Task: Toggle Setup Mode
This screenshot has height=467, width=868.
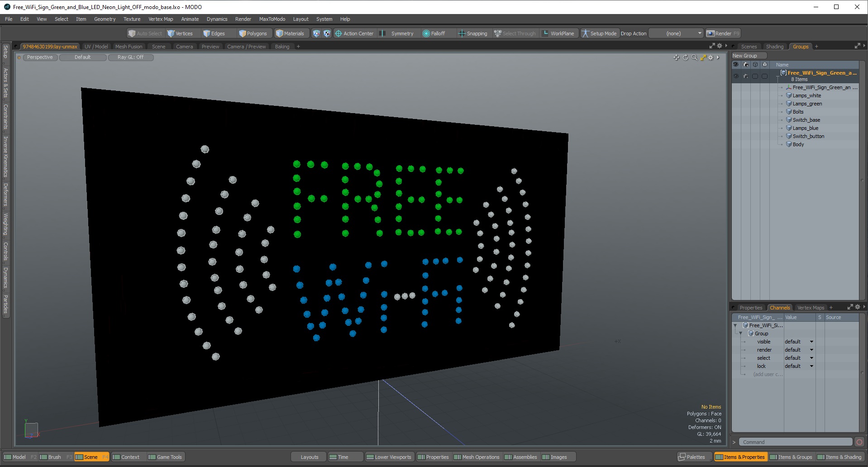Action: (599, 33)
